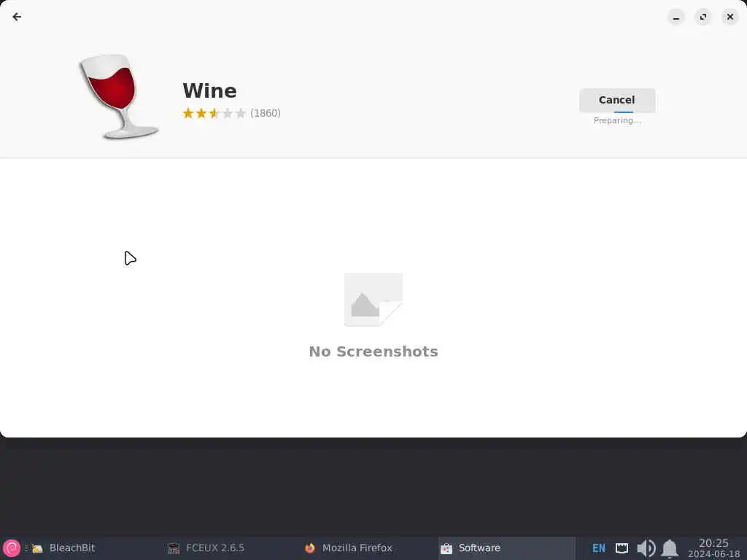Go back using the arrow icon
This screenshot has height=560, width=747.
[x=17, y=17]
